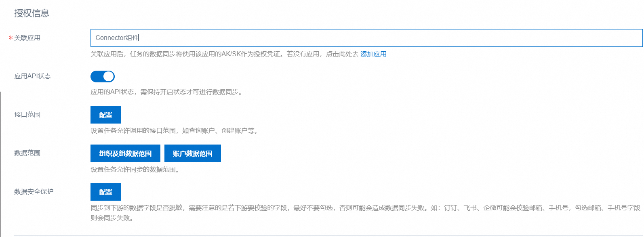Click the 设置任务允许同步的数据范围 description
This screenshot has height=237, width=644.
pyautogui.click(x=135, y=170)
